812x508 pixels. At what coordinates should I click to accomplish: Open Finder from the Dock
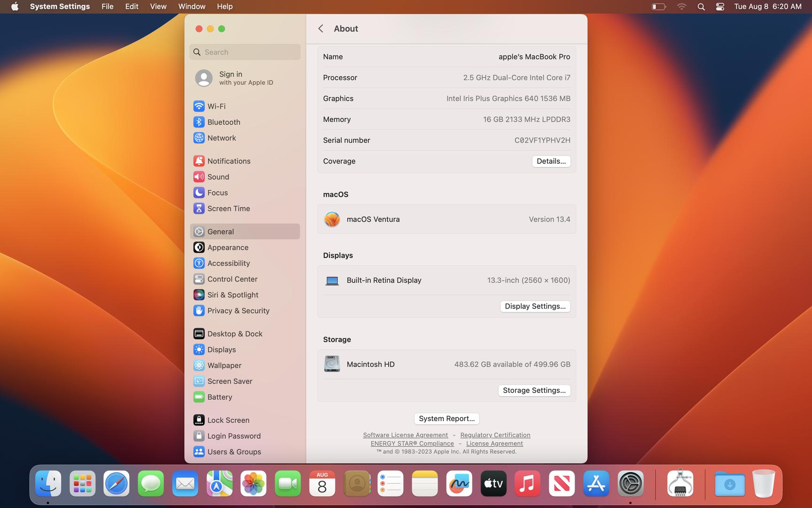(48, 484)
